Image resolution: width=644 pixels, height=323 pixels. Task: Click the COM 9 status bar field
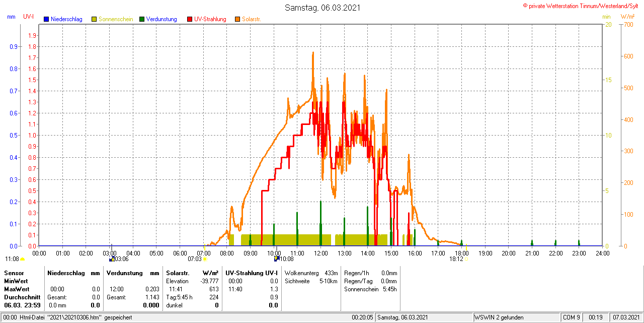tap(572, 317)
